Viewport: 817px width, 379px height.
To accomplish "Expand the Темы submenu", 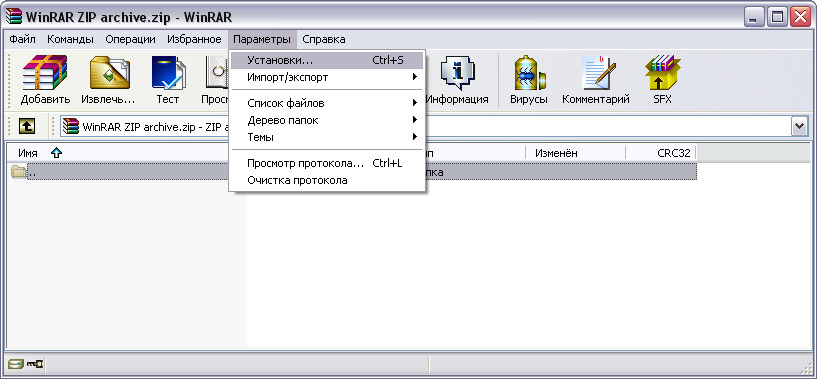I will coord(327,137).
